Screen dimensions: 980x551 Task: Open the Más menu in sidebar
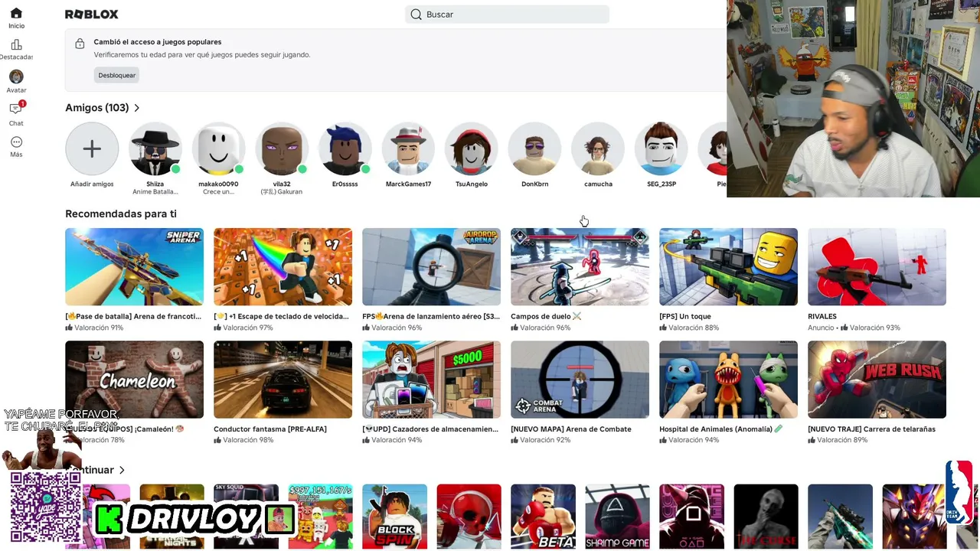click(x=16, y=146)
